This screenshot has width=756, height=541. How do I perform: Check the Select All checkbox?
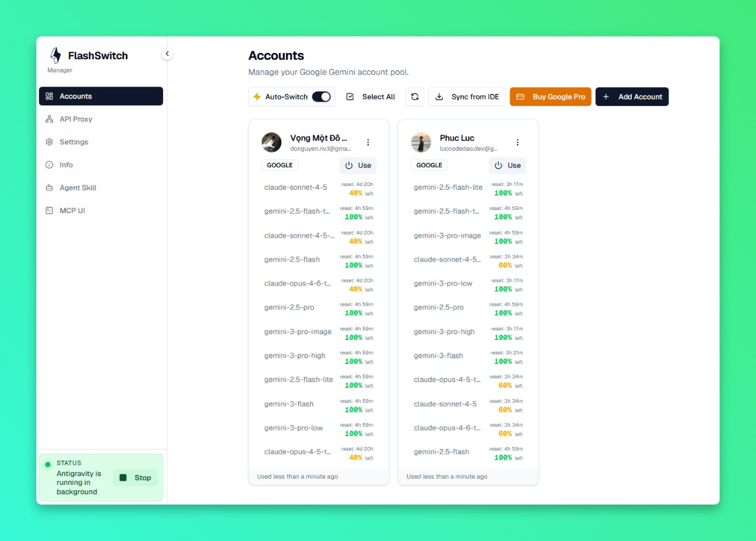pos(350,96)
